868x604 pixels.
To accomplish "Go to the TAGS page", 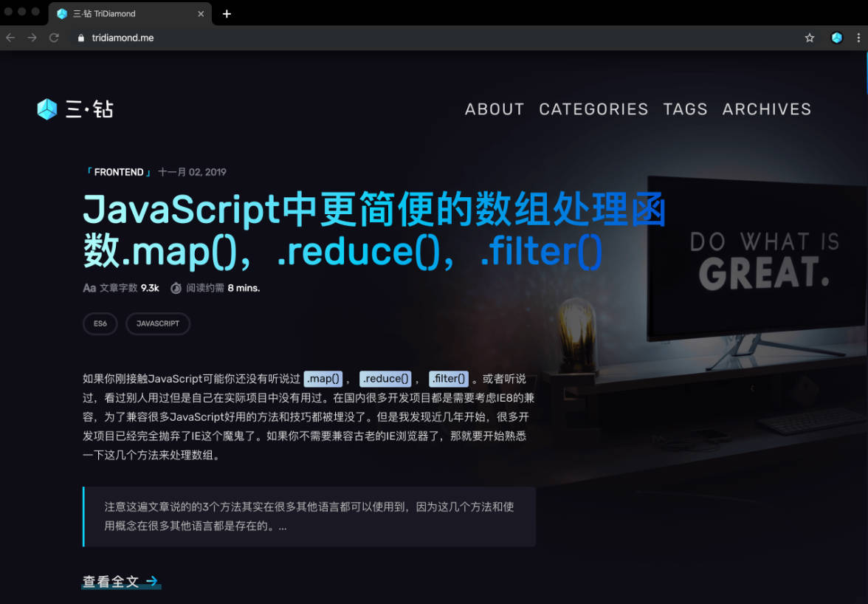I will tap(685, 109).
